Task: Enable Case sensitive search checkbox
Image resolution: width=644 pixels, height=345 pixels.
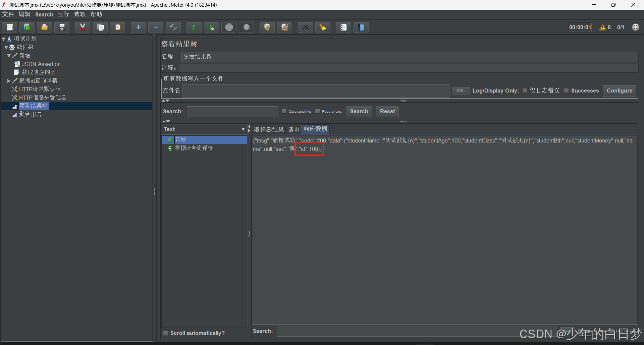Action: pyautogui.click(x=284, y=111)
